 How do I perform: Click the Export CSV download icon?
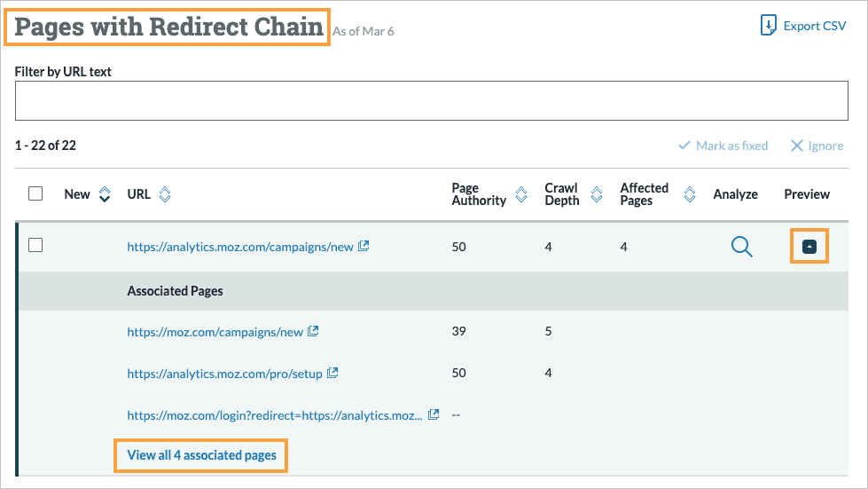tap(769, 26)
